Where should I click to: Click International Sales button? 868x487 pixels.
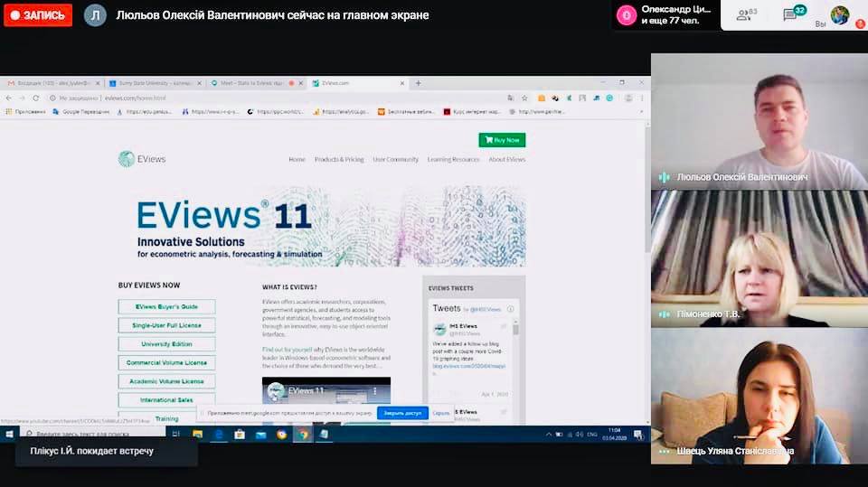[166, 400]
